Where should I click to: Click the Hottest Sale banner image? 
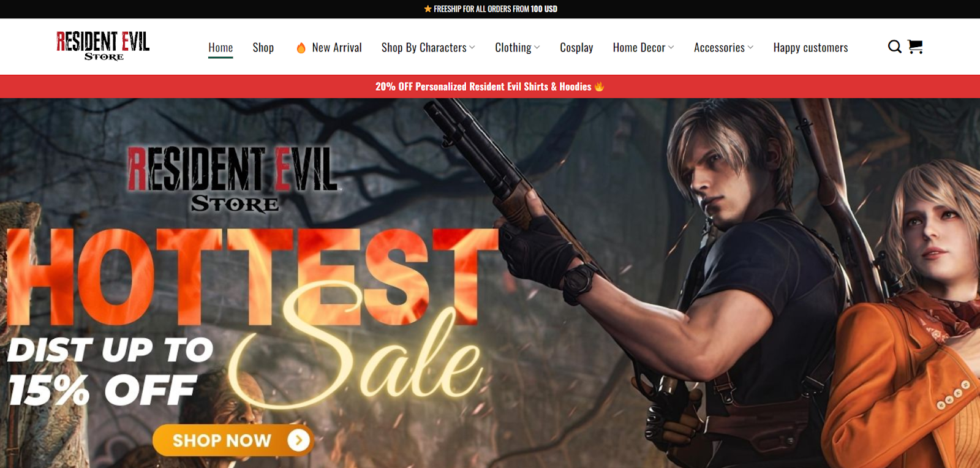click(490, 283)
